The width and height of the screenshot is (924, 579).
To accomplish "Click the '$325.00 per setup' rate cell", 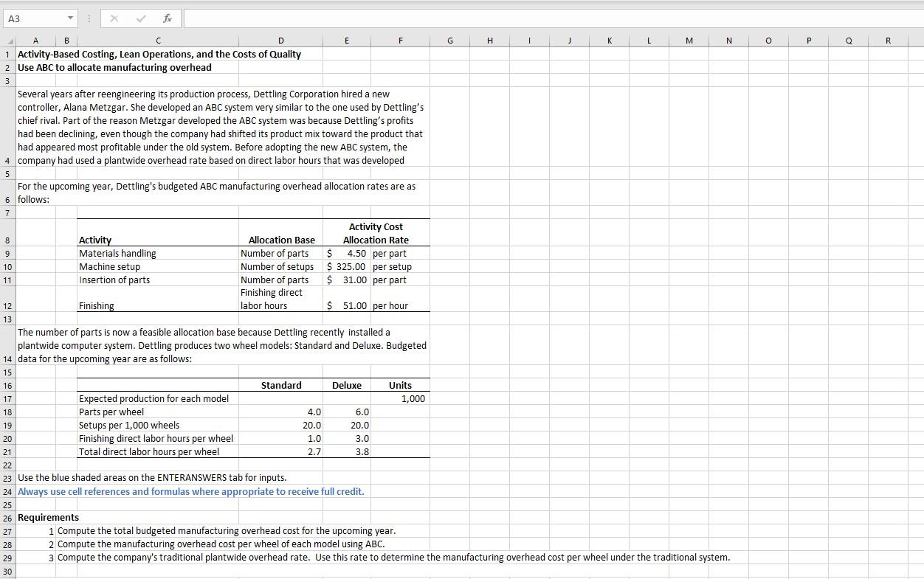I will 347,266.
